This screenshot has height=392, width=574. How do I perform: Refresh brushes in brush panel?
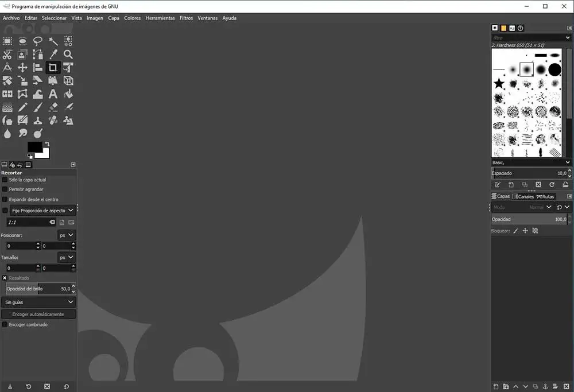tap(552, 184)
